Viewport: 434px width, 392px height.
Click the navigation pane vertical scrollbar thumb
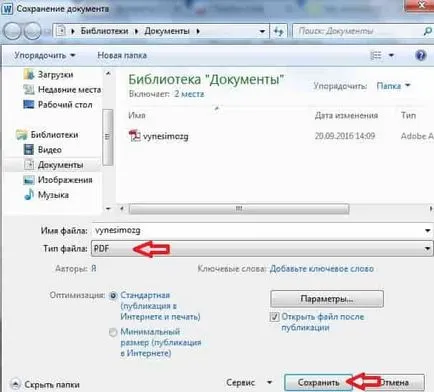(107, 137)
